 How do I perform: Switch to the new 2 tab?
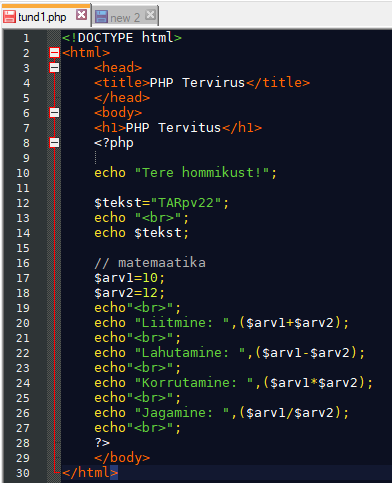tap(125, 17)
